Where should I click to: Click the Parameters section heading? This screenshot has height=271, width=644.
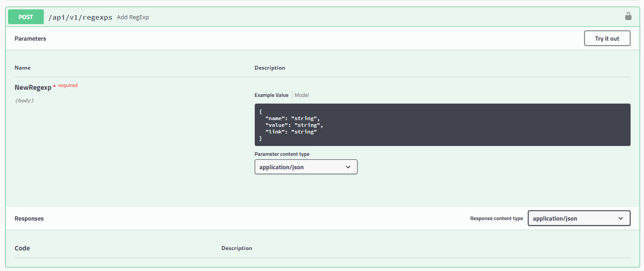coord(30,39)
